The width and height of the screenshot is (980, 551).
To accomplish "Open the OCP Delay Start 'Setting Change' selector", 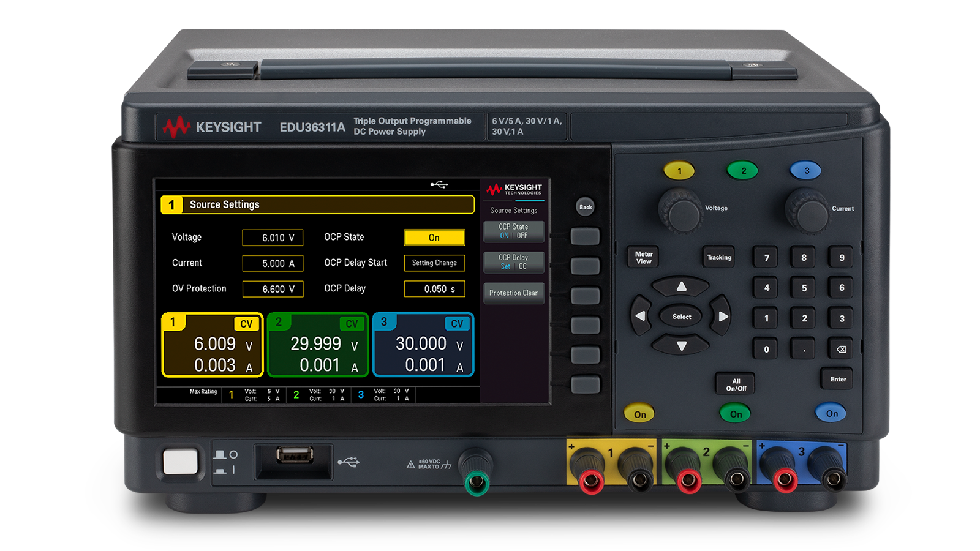I will tap(434, 263).
